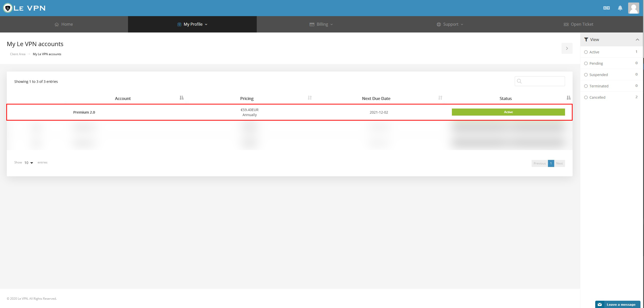This screenshot has height=308, width=644.
Task: Open the Home menu tab
Action: click(x=64, y=24)
